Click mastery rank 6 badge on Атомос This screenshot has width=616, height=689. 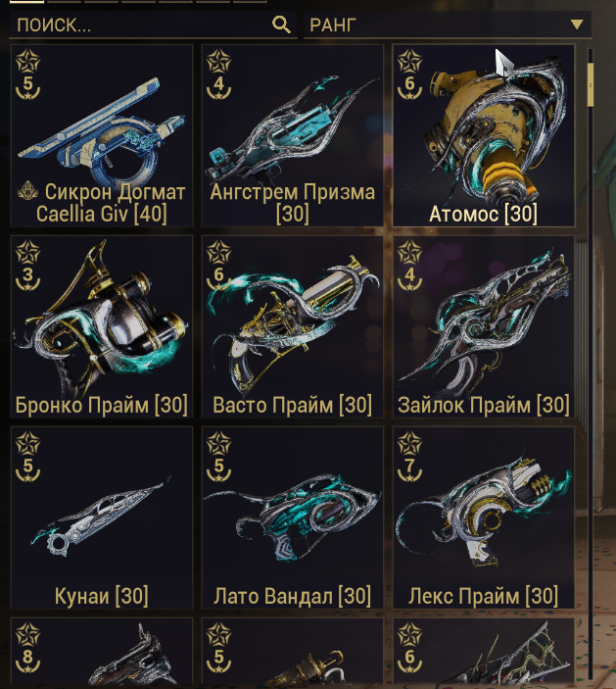click(x=409, y=74)
